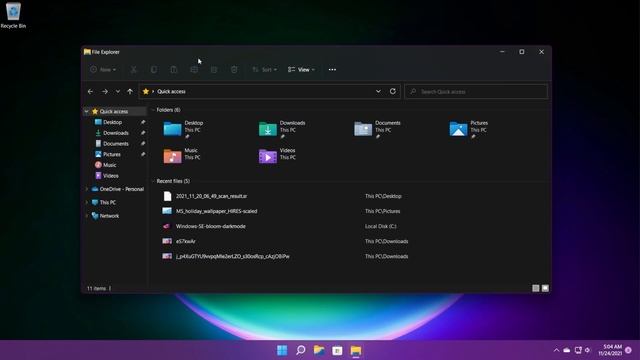Click the Delete trash icon in toolbar
Viewport: 640px width, 360px height.
[234, 70]
